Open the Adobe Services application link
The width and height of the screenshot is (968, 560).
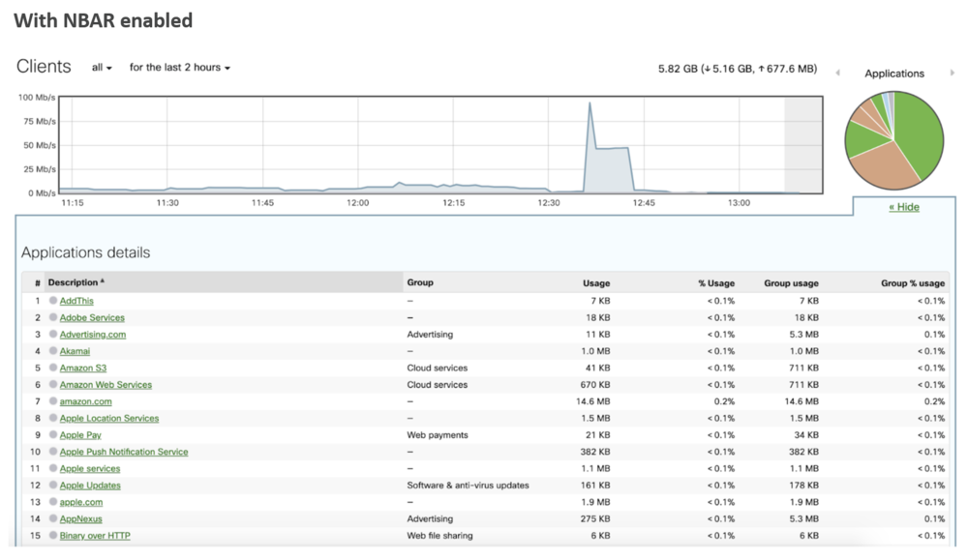[92, 317]
